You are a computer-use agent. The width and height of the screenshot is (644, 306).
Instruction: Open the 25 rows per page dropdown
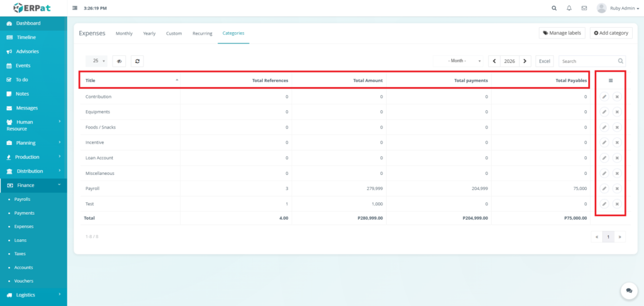tap(96, 61)
